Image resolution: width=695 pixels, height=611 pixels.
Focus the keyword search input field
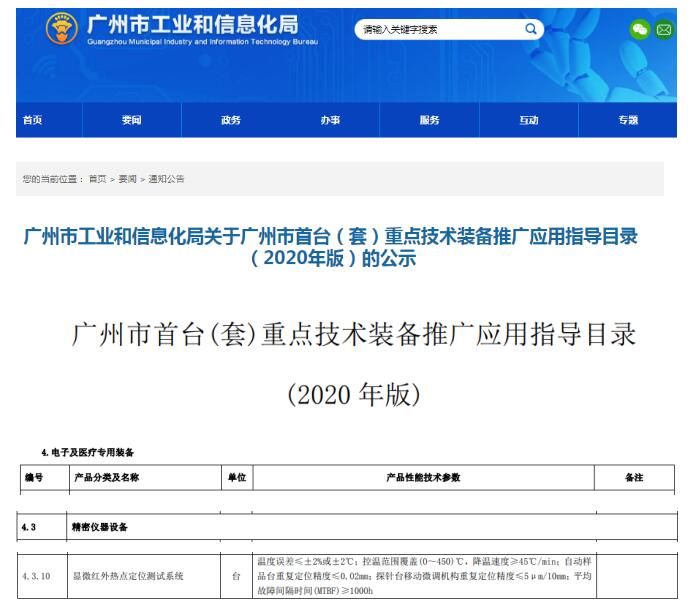click(449, 29)
